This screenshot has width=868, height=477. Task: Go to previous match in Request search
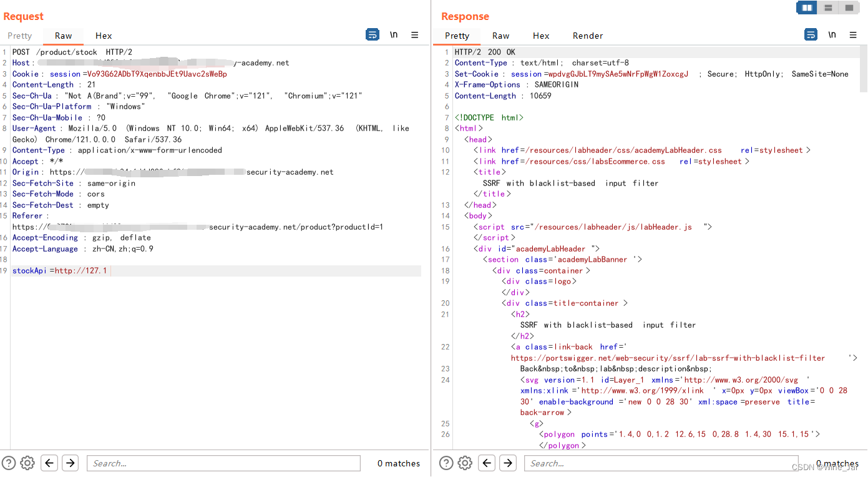[49, 463]
